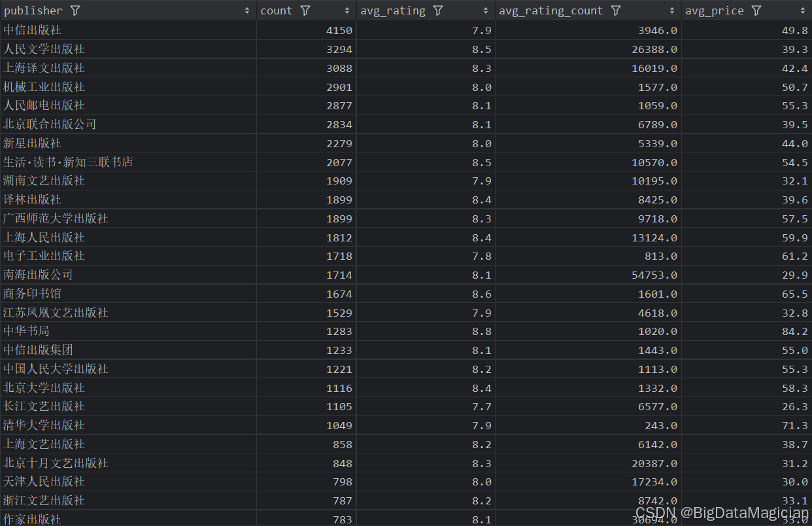Select the 中信出版集团 publisher cell
Viewport: 812px width, 526px height.
point(128,350)
